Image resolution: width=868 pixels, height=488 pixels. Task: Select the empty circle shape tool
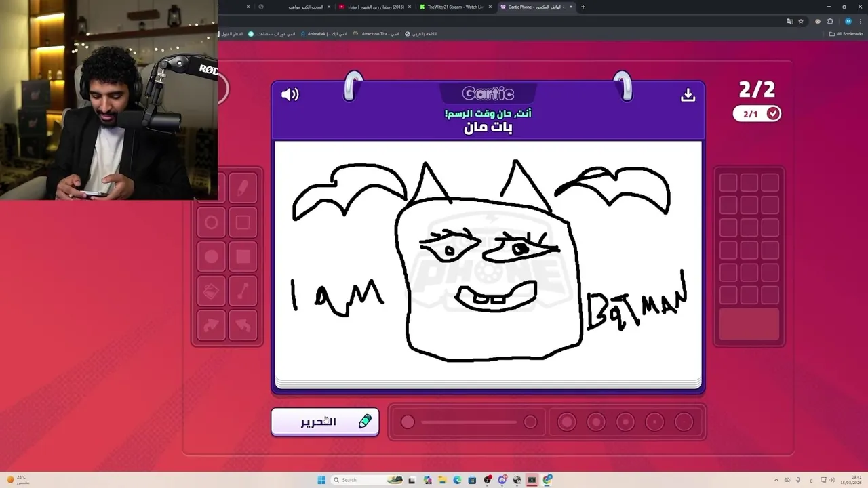coord(212,222)
